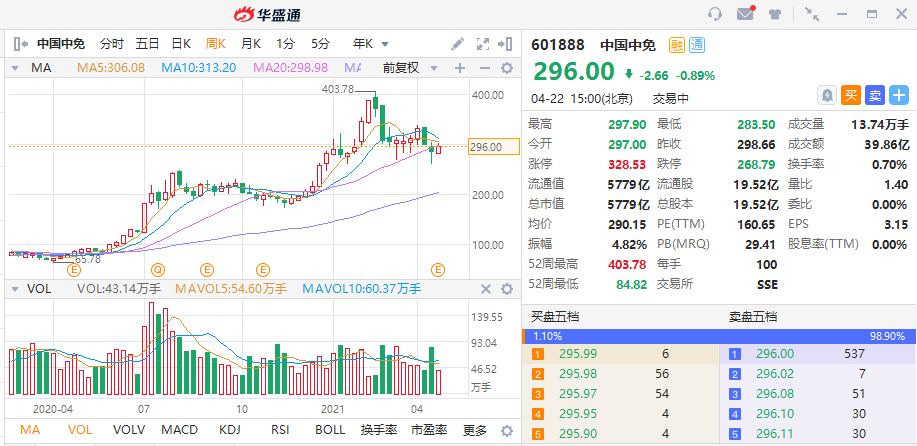Click the Q event marker on chart

tap(158, 269)
